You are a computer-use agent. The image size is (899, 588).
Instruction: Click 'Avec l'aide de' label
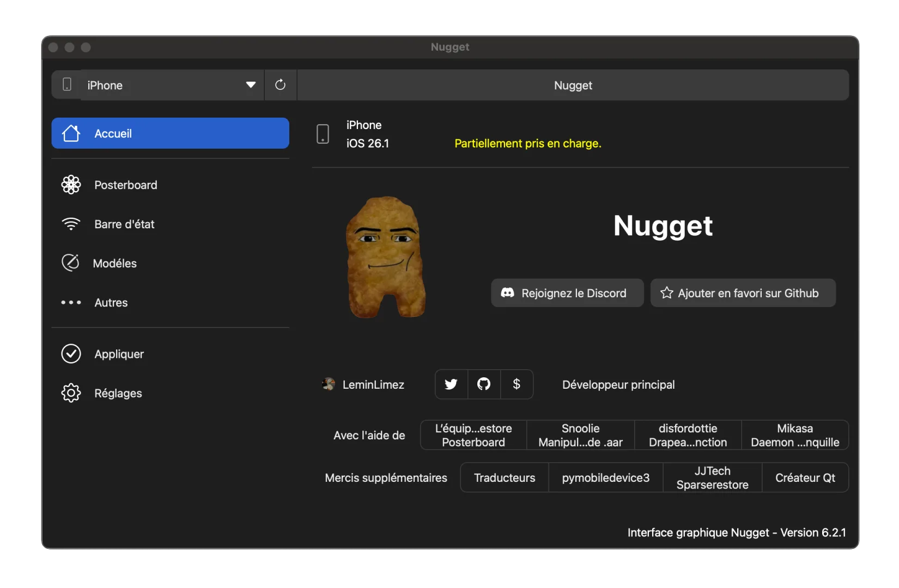click(x=369, y=435)
